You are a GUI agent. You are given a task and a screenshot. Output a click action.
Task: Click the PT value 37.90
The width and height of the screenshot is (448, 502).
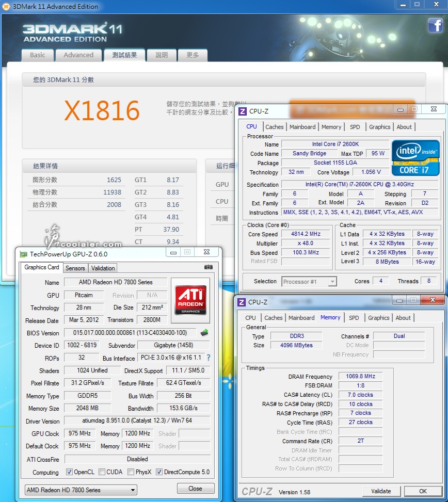171,230
